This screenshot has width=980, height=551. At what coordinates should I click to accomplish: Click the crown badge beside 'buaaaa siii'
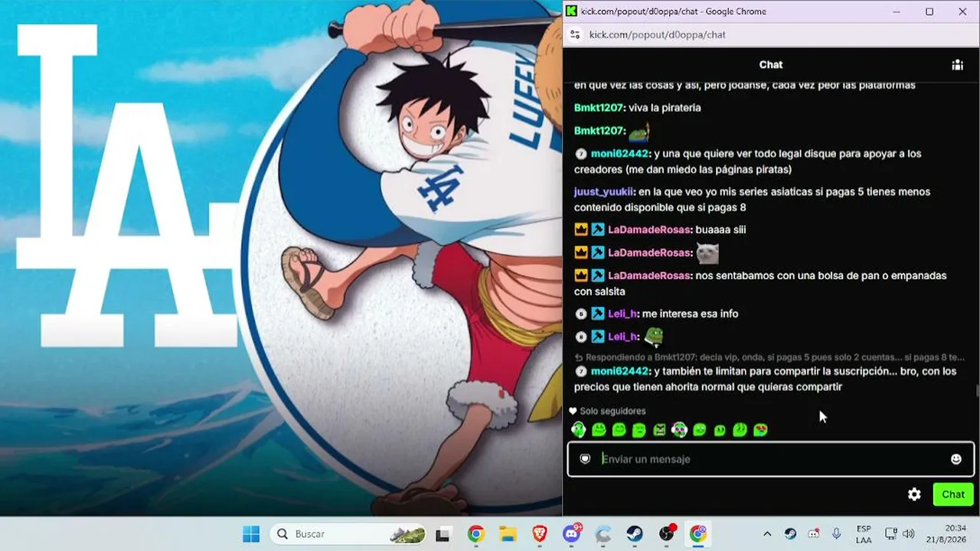581,230
